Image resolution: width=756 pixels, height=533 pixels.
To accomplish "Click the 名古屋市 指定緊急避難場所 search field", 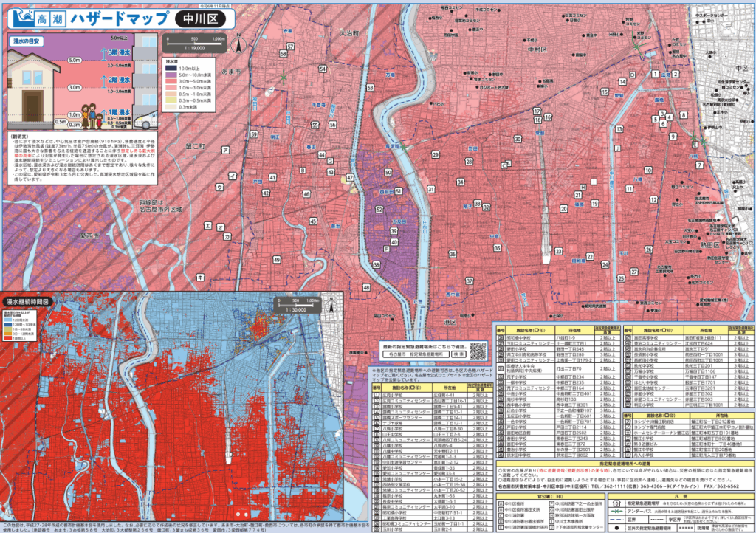I will click(412, 354).
